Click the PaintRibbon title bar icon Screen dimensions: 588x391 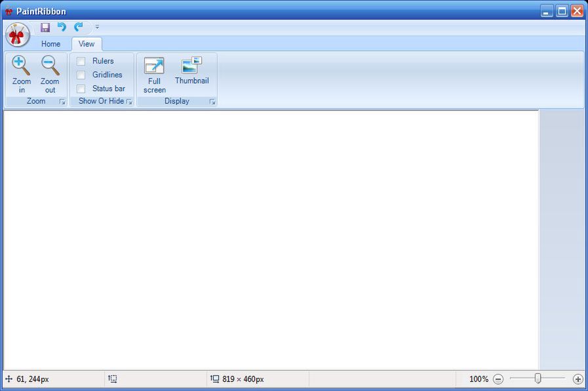(x=9, y=12)
